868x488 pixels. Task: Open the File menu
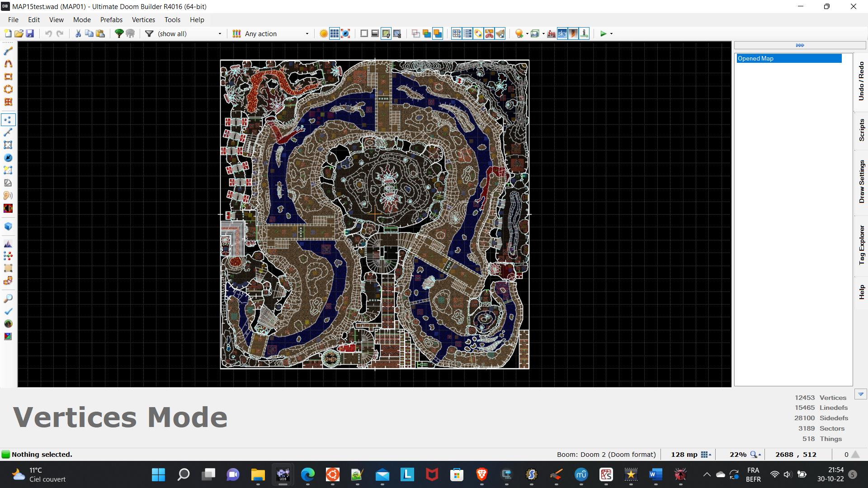(13, 20)
